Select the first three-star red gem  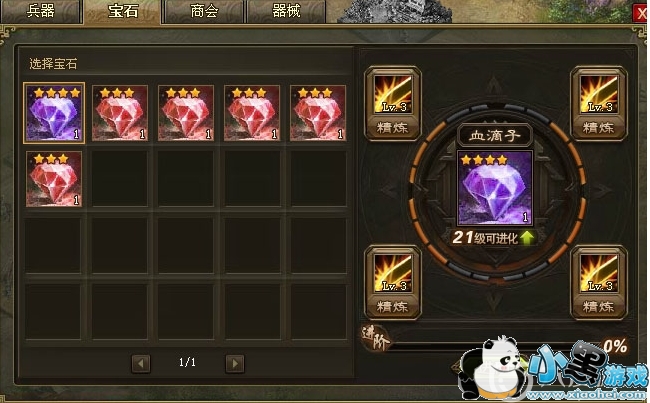[120, 113]
